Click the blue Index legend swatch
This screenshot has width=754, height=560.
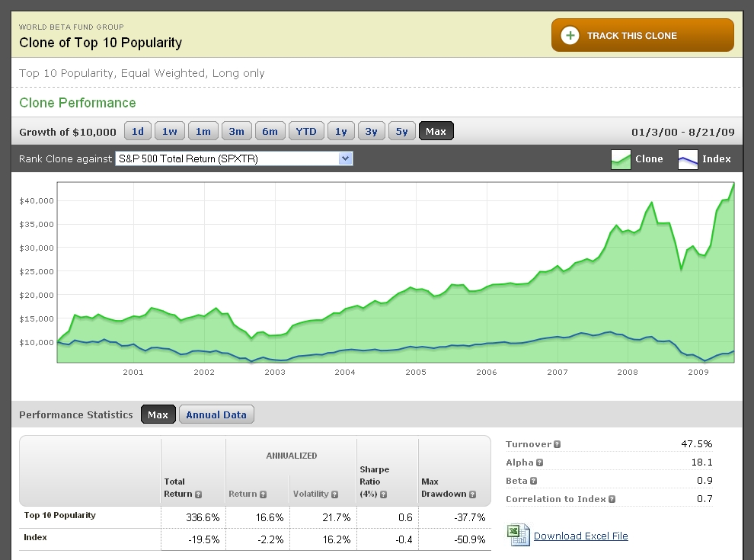click(x=688, y=159)
